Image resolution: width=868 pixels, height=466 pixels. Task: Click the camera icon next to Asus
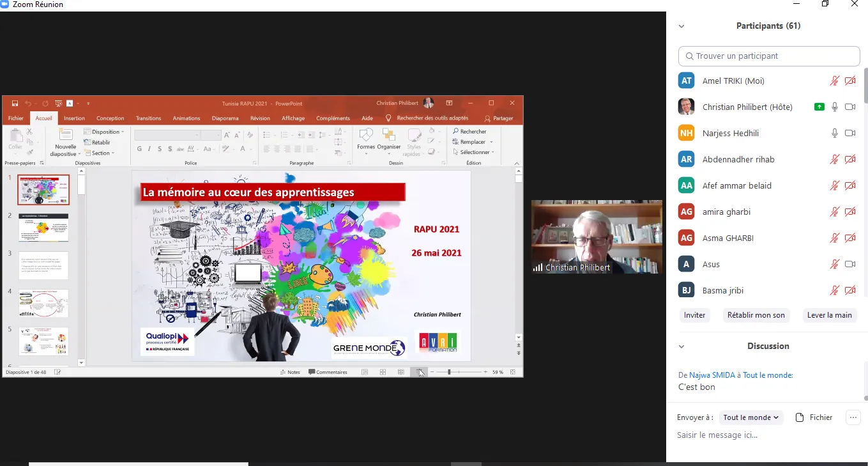click(850, 264)
